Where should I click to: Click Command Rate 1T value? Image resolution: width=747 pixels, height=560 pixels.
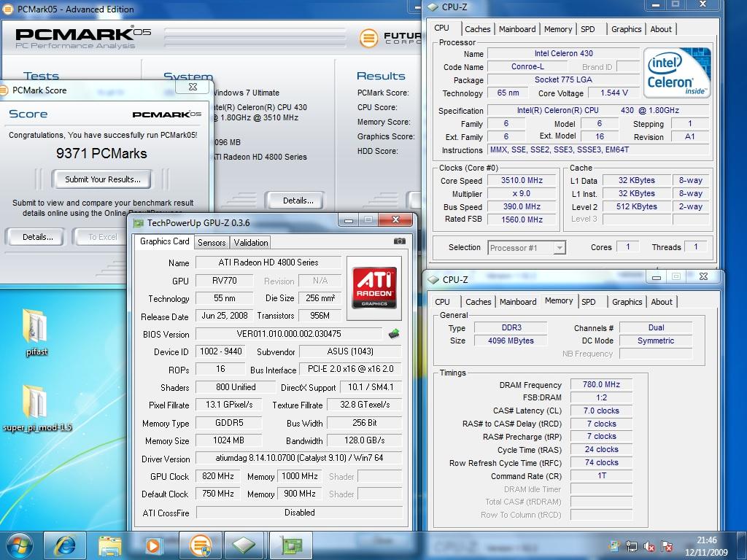(x=601, y=475)
